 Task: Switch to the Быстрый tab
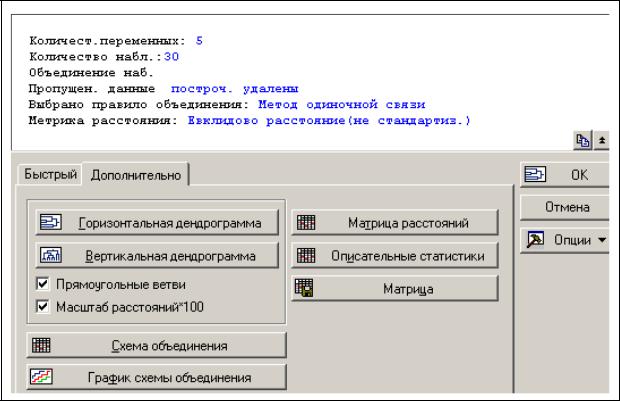click(x=50, y=174)
